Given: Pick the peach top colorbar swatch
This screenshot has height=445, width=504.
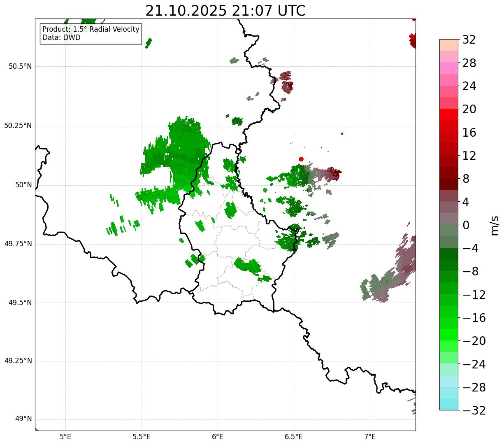Looking at the screenshot, I should (449, 45).
